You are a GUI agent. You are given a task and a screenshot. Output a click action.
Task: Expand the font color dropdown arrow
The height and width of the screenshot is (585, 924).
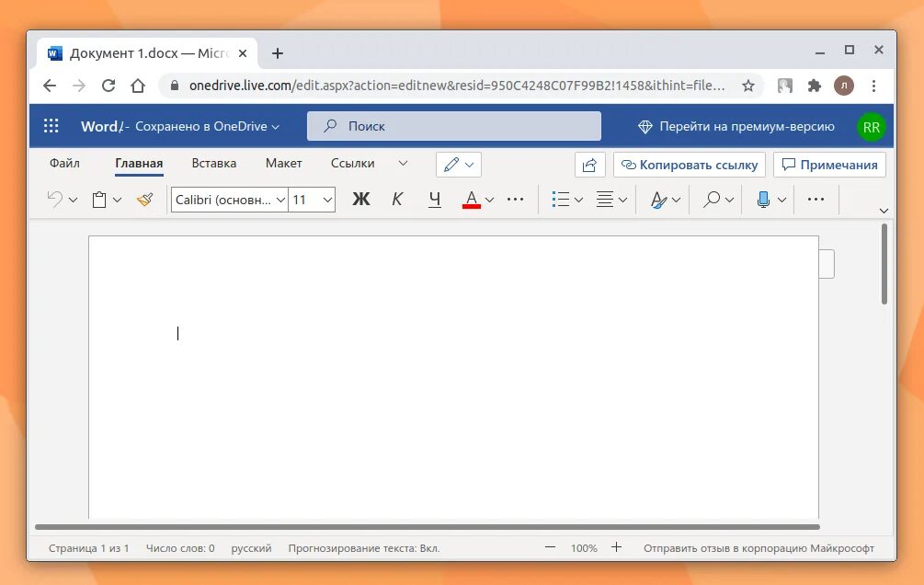[490, 200]
